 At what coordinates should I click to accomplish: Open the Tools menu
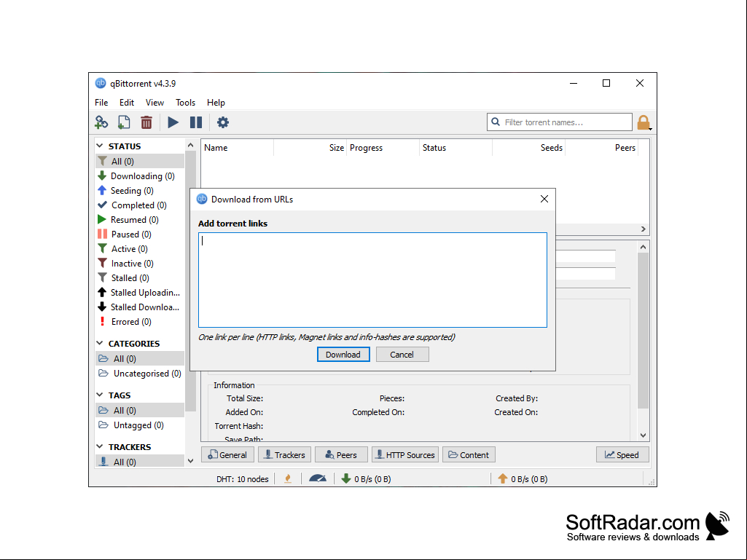coord(185,103)
